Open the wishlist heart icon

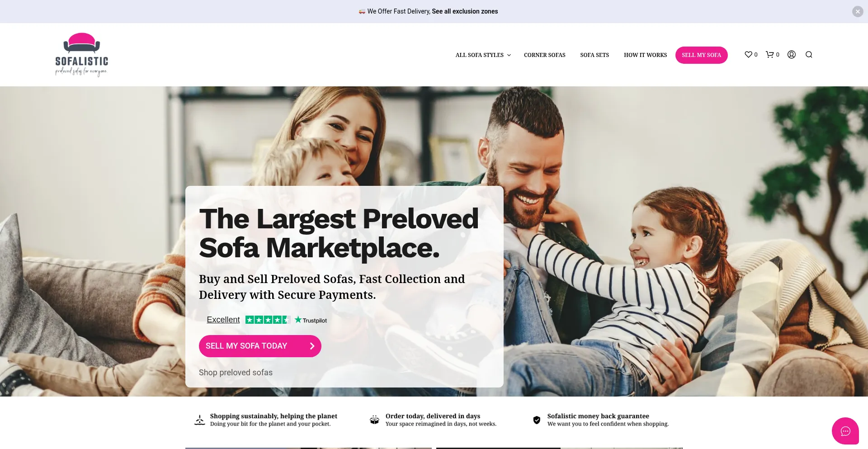748,55
